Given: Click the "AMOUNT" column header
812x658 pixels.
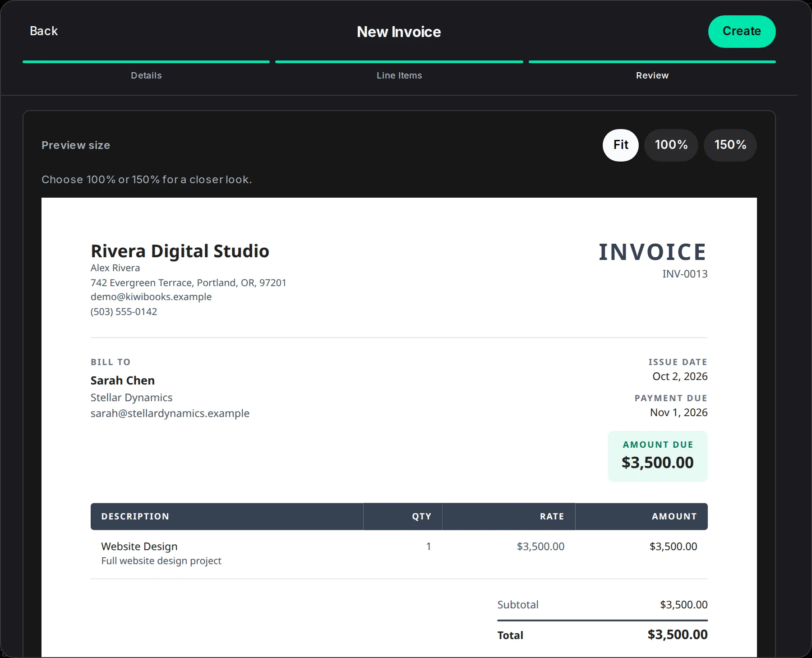Looking at the screenshot, I should (674, 516).
